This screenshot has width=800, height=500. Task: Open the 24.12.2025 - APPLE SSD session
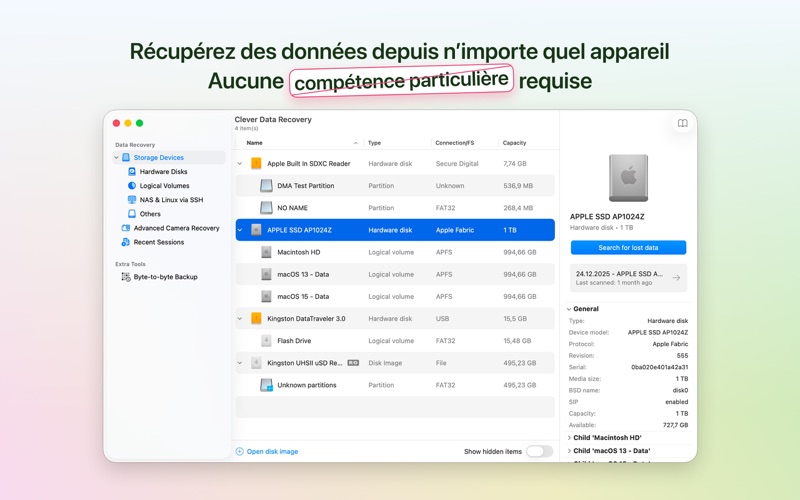pyautogui.click(x=628, y=278)
